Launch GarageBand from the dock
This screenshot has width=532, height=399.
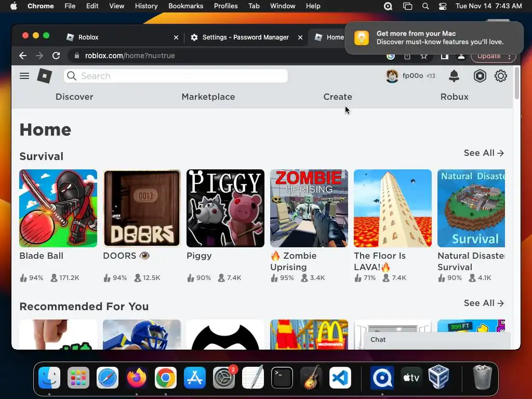pos(311,377)
